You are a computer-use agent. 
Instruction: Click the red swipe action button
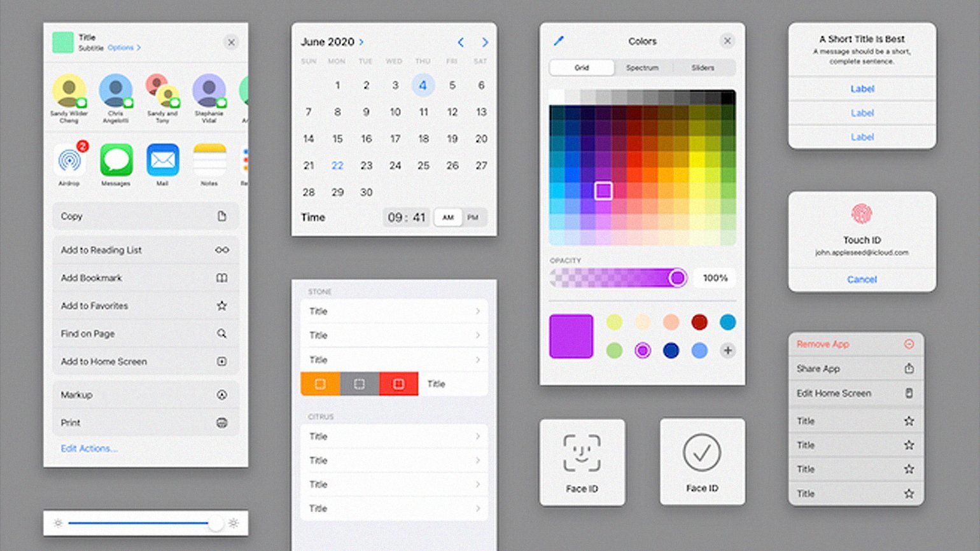[398, 384]
